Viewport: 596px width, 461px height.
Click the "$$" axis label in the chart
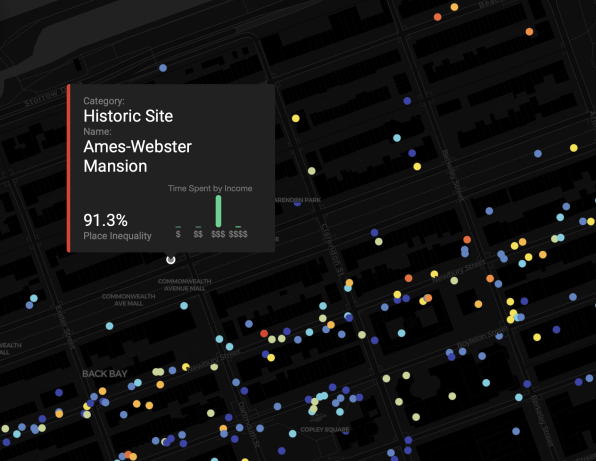[x=198, y=234]
